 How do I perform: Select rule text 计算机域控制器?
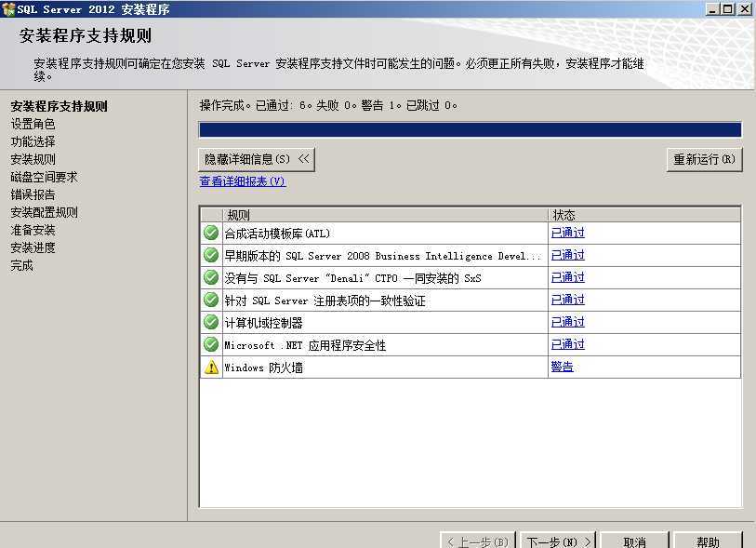tap(263, 323)
